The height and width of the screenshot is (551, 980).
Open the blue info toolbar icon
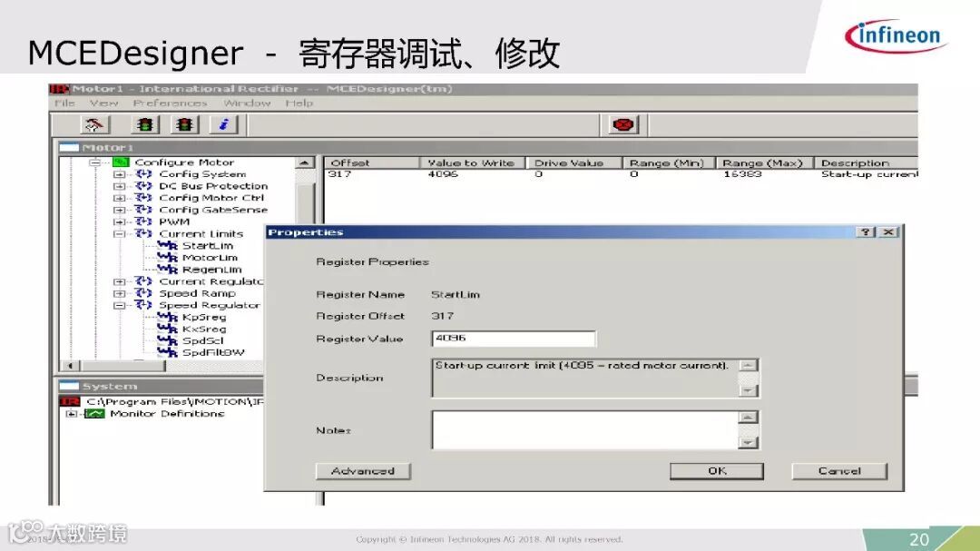coord(224,125)
